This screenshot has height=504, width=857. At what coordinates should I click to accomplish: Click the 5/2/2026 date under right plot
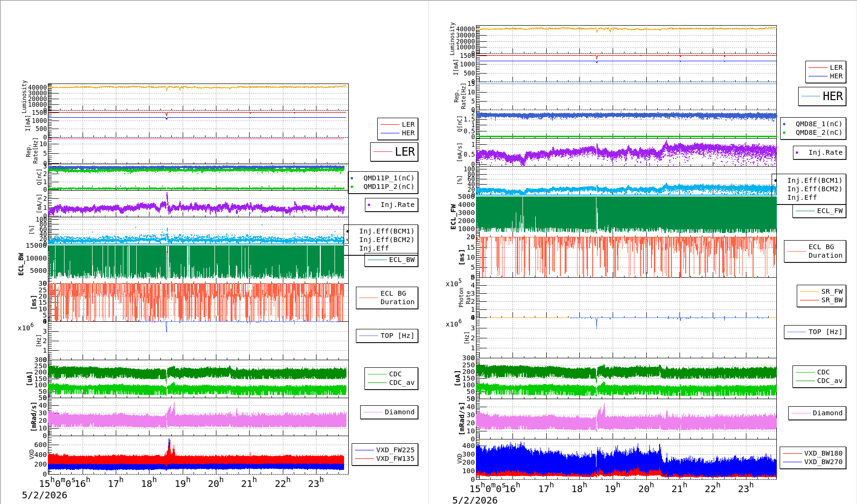pyautogui.click(x=475, y=500)
